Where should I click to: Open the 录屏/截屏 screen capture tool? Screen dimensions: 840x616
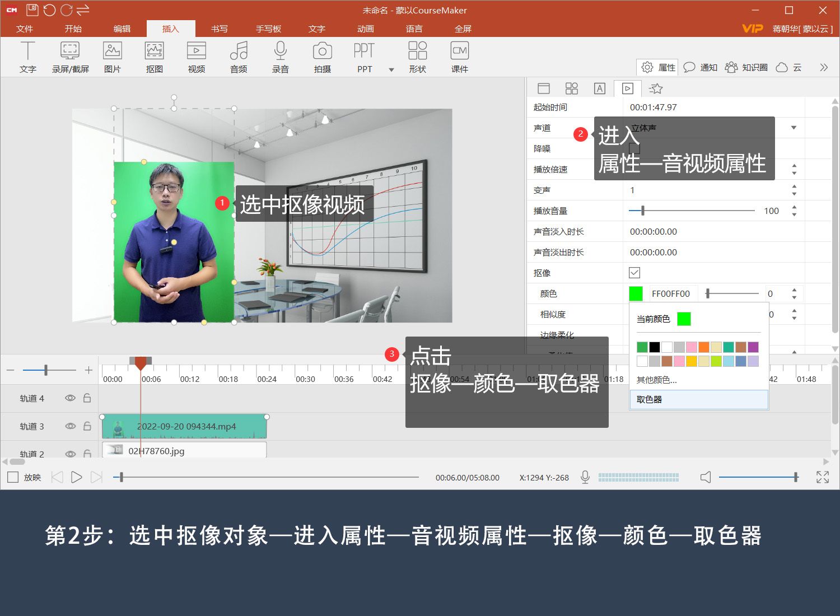[x=70, y=57]
